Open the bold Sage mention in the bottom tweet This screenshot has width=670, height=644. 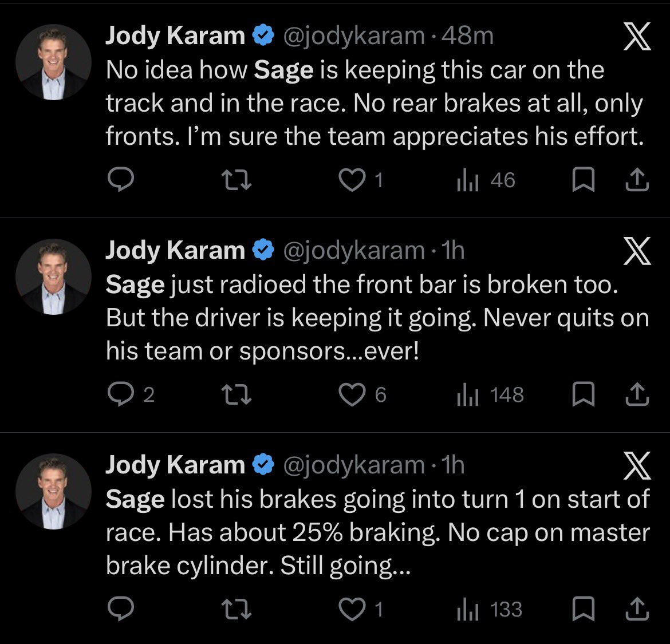point(135,500)
